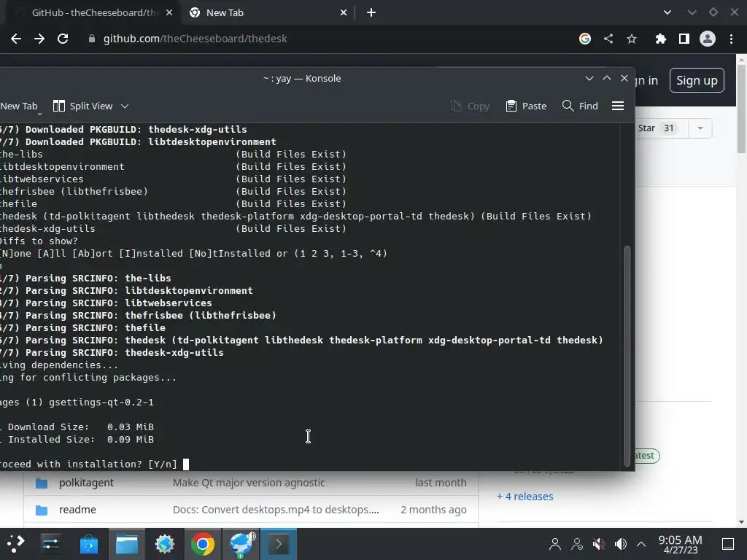View site info via the padlock icon

tap(91, 39)
